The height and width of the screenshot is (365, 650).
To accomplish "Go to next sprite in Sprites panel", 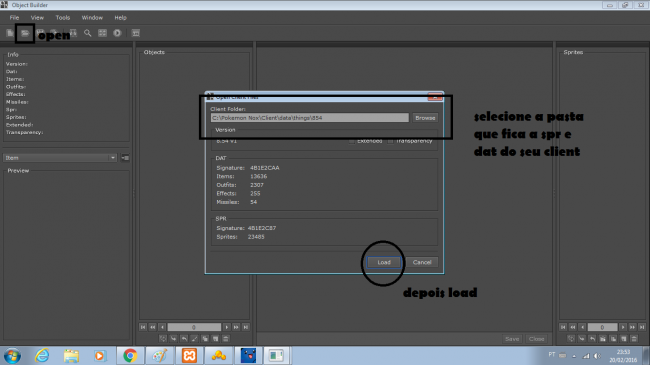I will 623,327.
